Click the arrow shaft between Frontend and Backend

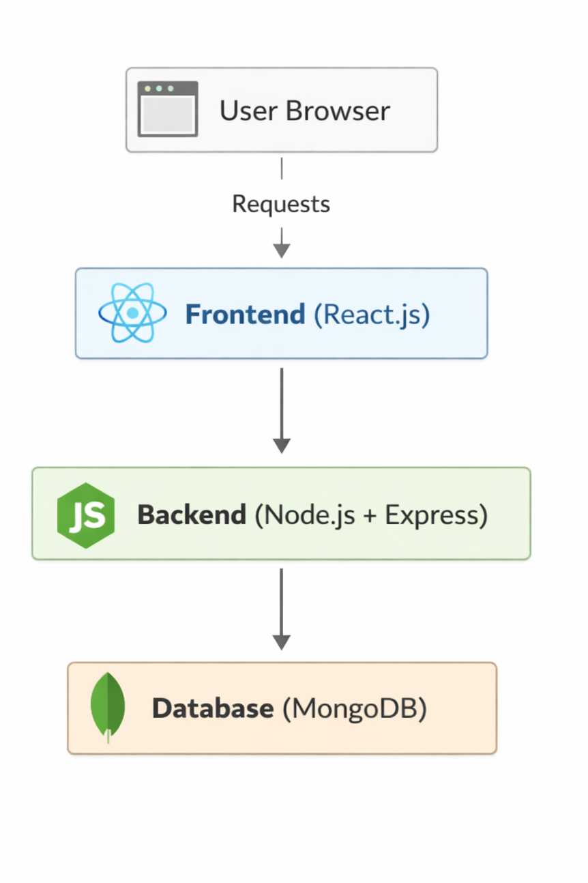point(281,403)
